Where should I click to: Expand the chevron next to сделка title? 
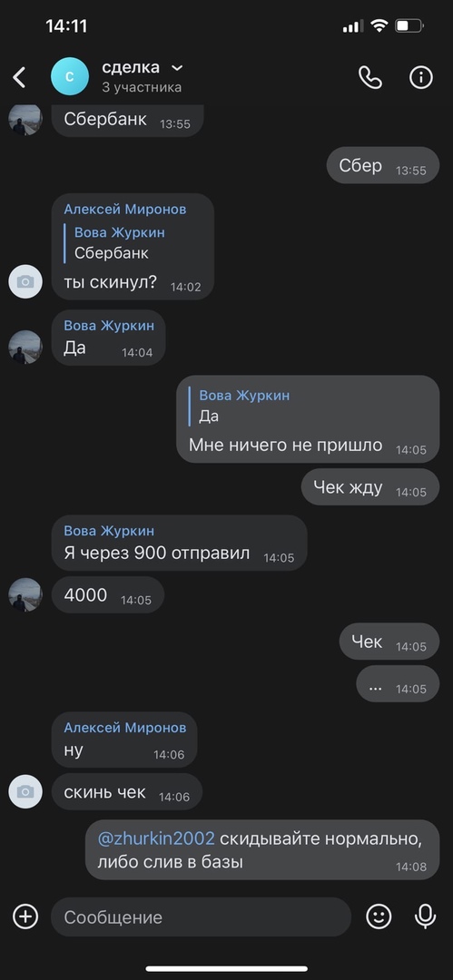pyautogui.click(x=177, y=67)
